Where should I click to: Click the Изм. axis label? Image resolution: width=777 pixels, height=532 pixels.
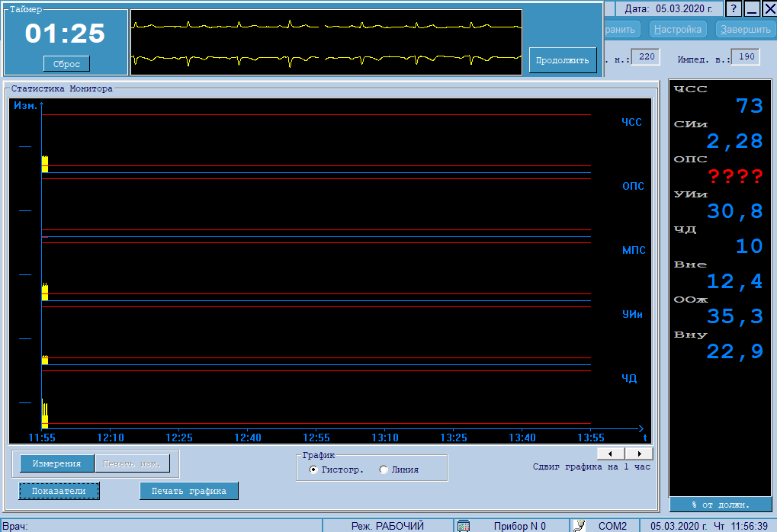click(25, 105)
